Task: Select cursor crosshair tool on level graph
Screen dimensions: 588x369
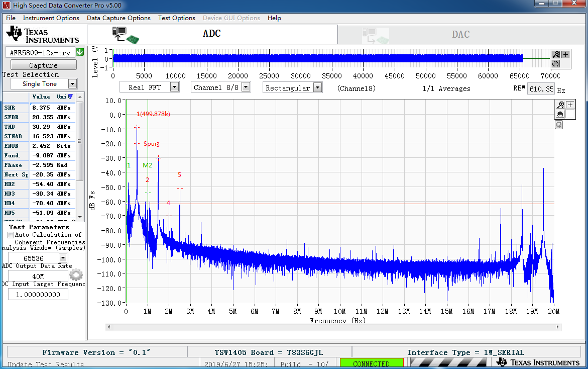Action: tap(565, 54)
